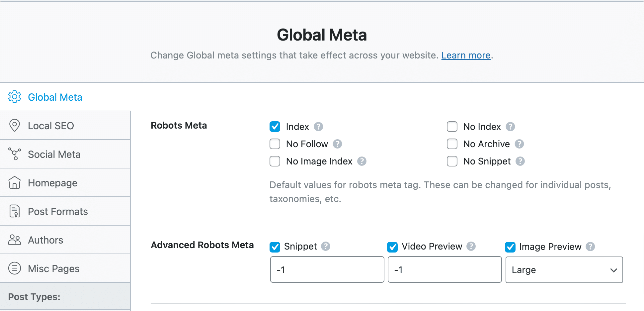Click the Local SEO location pin icon
The width and height of the screenshot is (644, 311).
[14, 125]
